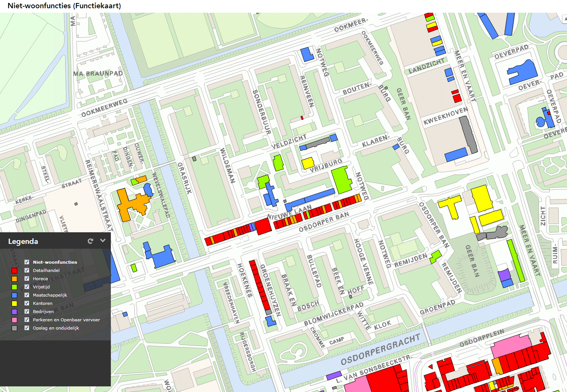Click the GROENPAD street label
Screen dimensions: 567x392
(437, 307)
